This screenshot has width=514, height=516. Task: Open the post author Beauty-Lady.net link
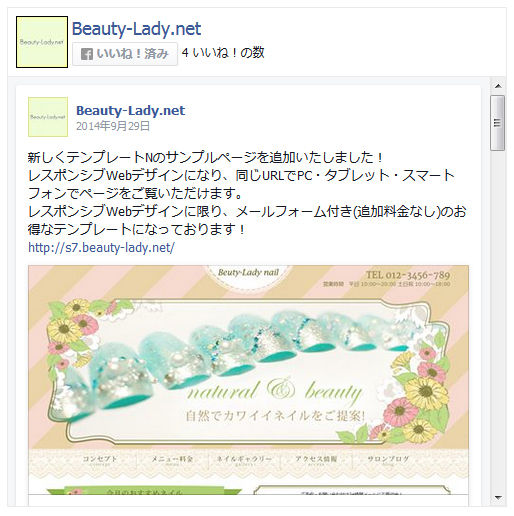tap(130, 110)
